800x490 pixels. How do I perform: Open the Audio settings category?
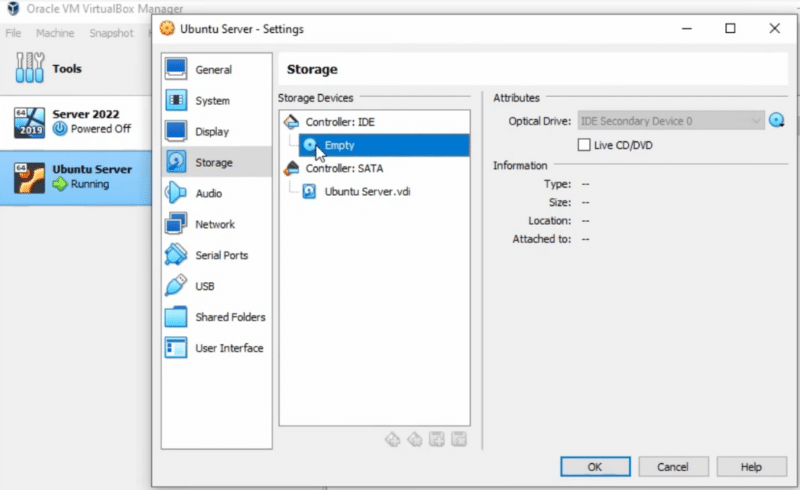208,194
